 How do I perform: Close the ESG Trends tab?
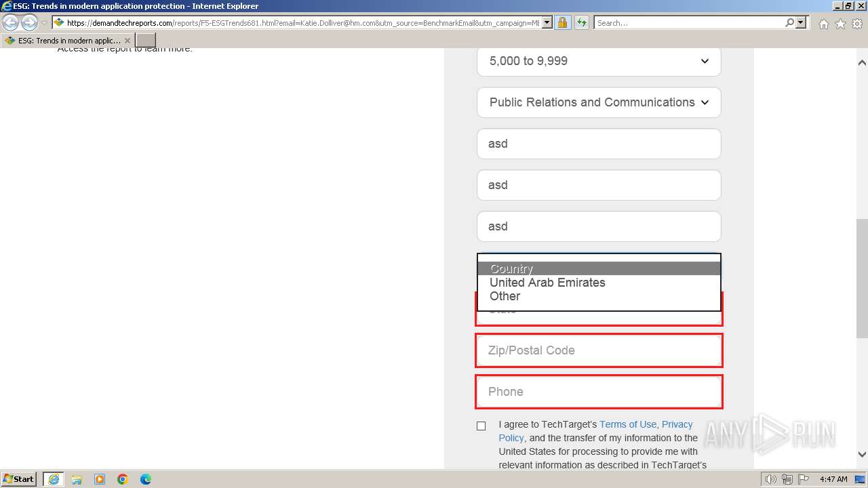127,41
